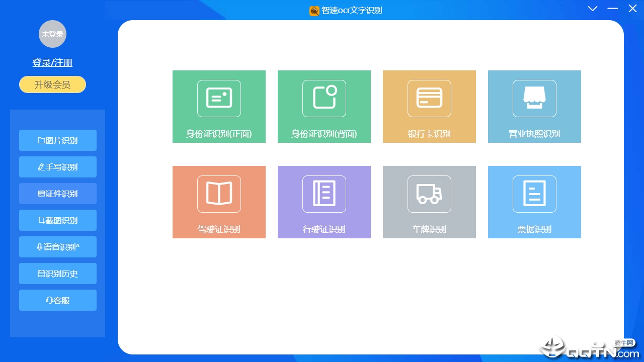Select 证件识别 in sidebar

58,194
